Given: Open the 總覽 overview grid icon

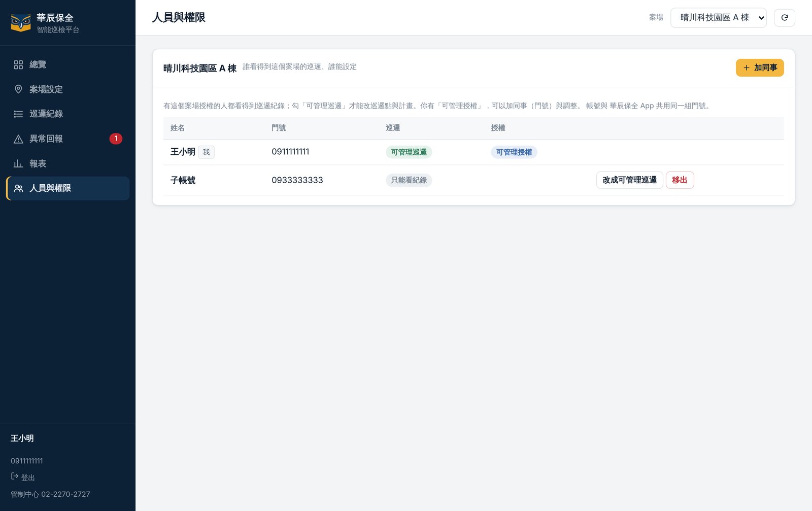Looking at the screenshot, I should 18,64.
